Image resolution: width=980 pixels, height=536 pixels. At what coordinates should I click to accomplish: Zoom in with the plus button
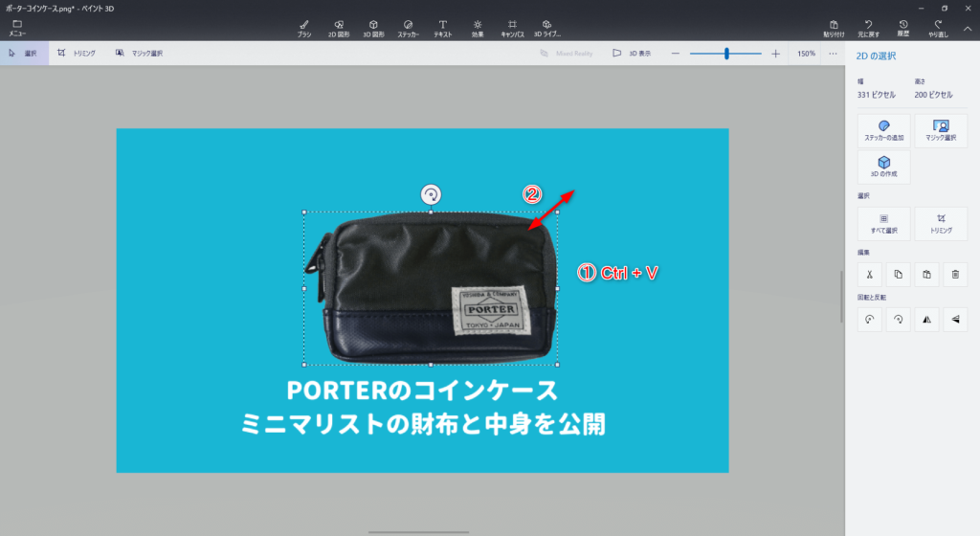775,54
